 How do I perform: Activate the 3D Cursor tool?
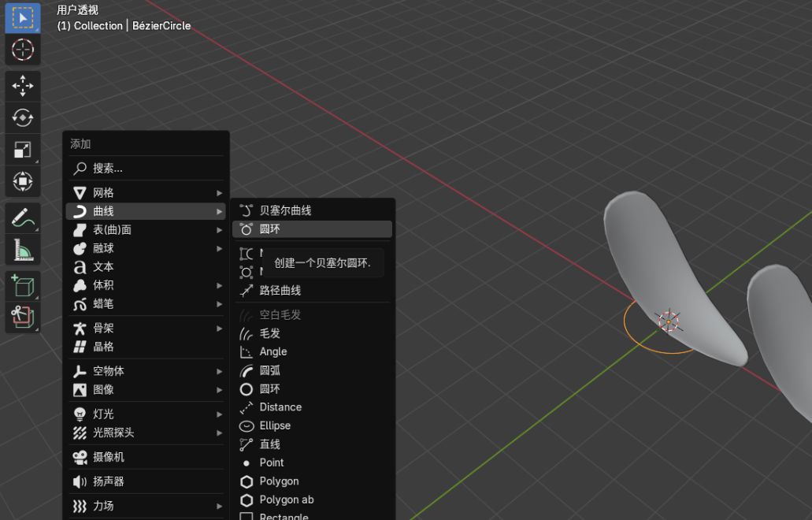coord(23,50)
